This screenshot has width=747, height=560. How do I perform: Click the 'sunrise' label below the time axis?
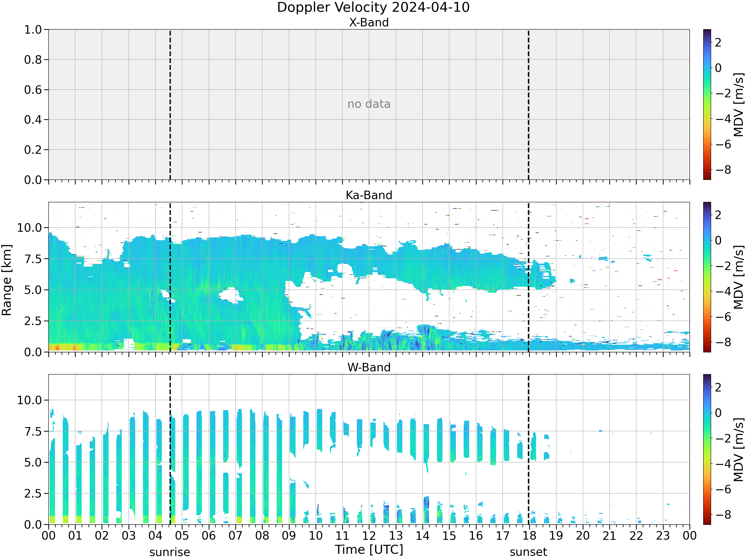(170, 552)
